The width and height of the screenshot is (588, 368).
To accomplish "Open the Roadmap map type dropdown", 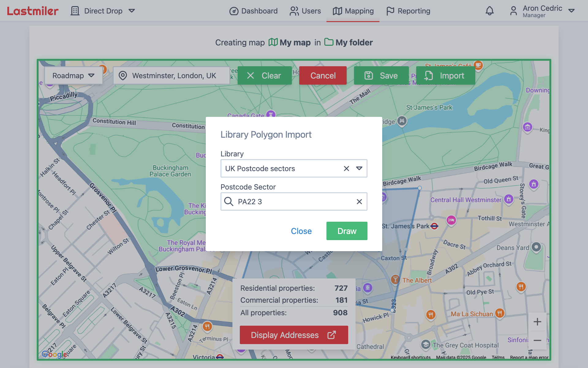I will [73, 75].
